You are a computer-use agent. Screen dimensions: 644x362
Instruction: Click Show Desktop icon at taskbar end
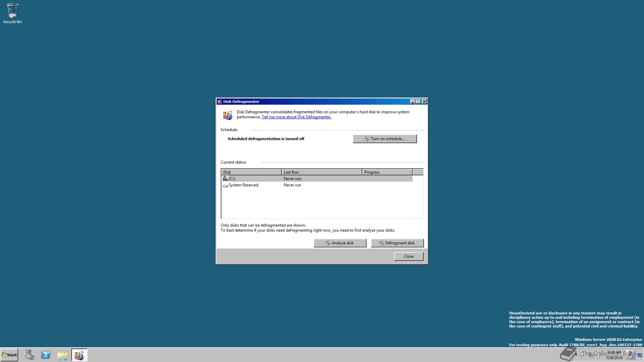[640, 355]
